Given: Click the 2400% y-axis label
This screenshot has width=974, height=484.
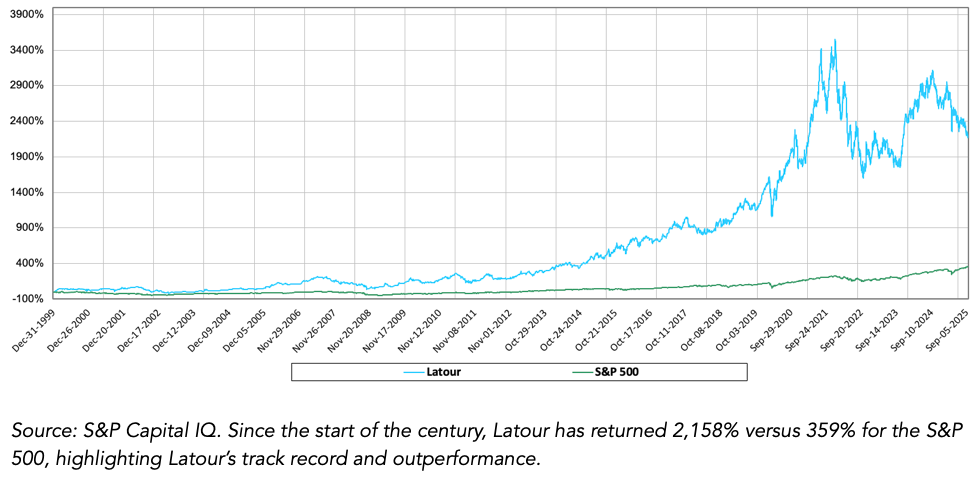Looking at the screenshot, I should 28,121.
